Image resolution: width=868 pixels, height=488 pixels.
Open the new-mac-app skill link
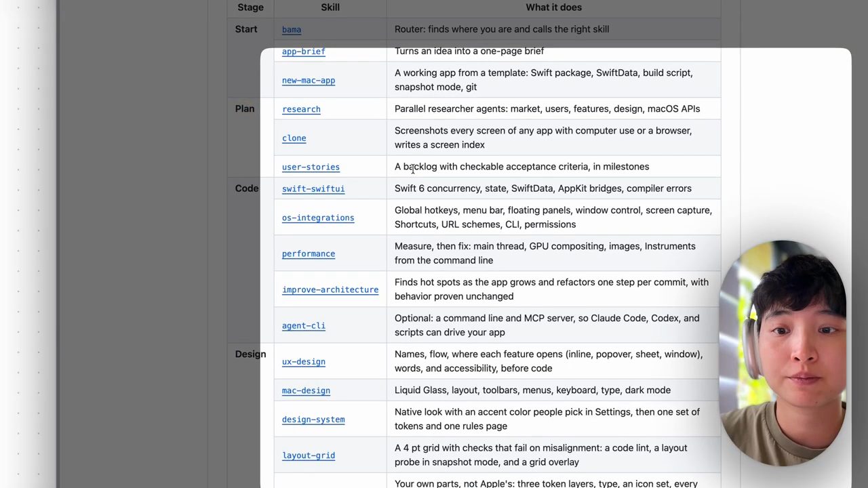(x=309, y=80)
